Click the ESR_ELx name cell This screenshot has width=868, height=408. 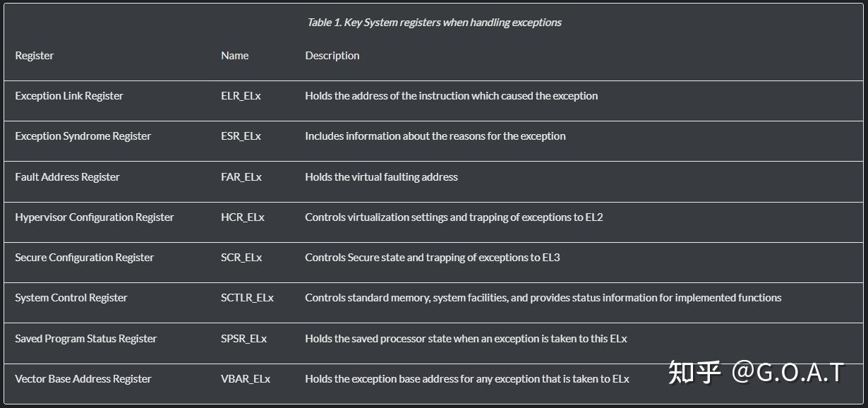tap(241, 136)
